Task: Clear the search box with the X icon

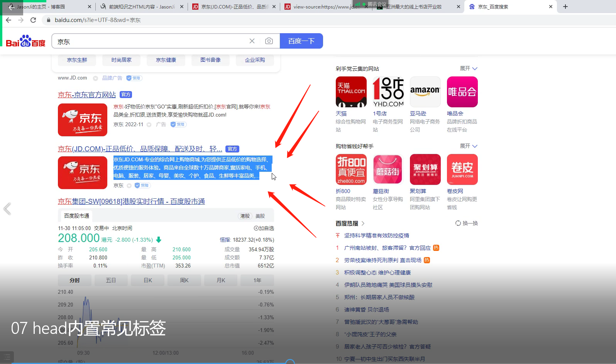Action: [x=252, y=41]
